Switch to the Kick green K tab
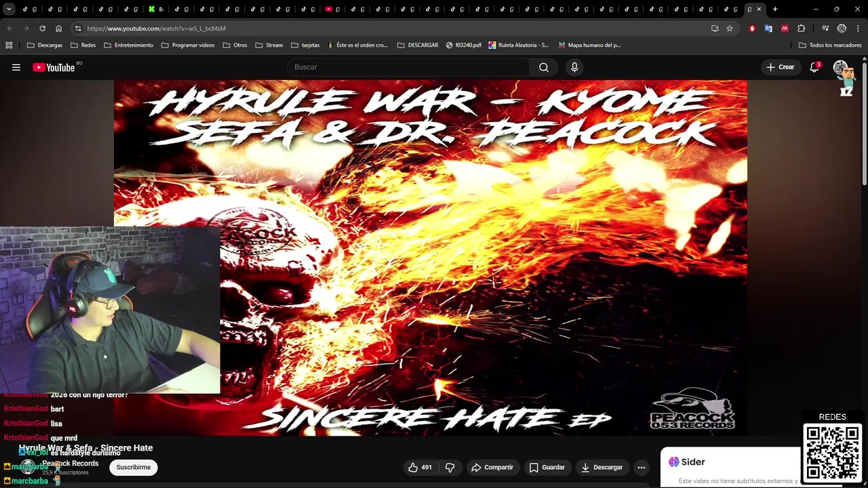This screenshot has height=488, width=868. (155, 9)
